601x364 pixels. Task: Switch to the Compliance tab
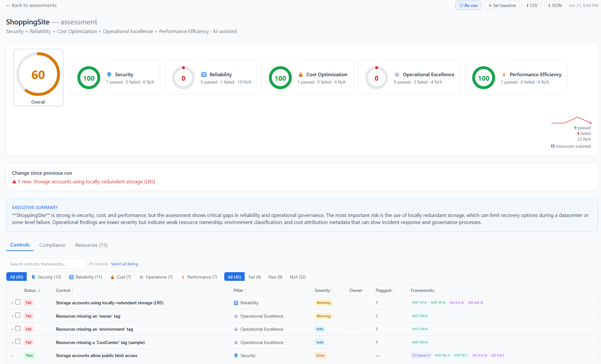coord(52,245)
